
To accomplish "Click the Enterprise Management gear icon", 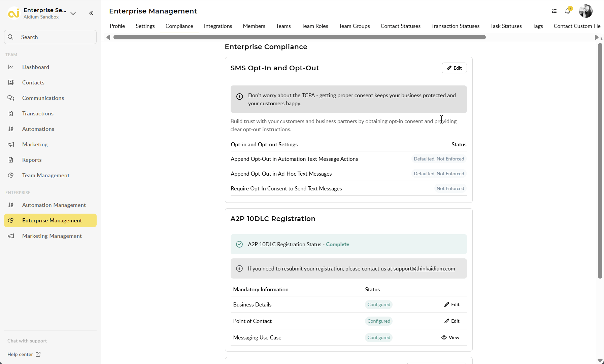I will click(11, 220).
